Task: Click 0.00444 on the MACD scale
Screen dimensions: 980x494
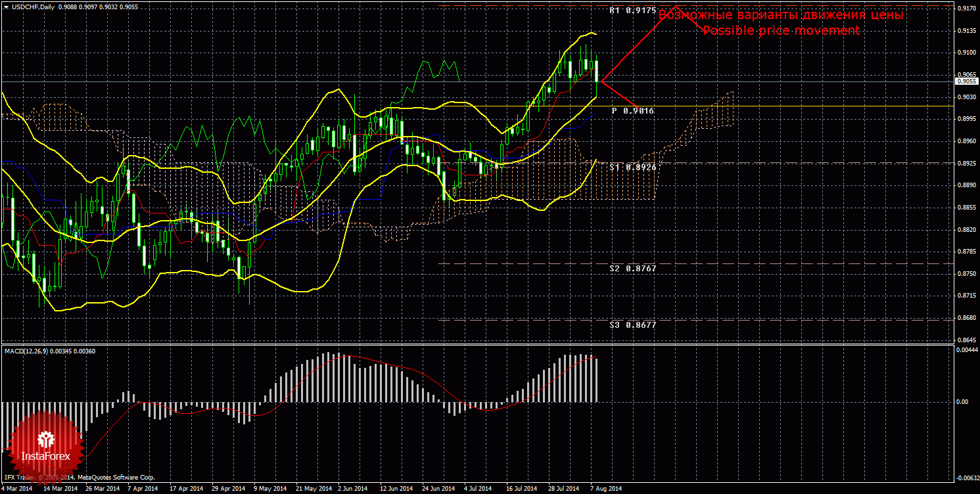Action: tap(967, 349)
